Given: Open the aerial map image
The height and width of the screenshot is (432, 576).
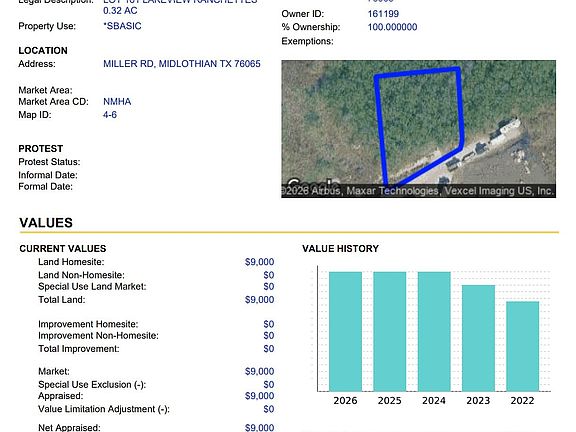Looking at the screenshot, I should coord(418,129).
